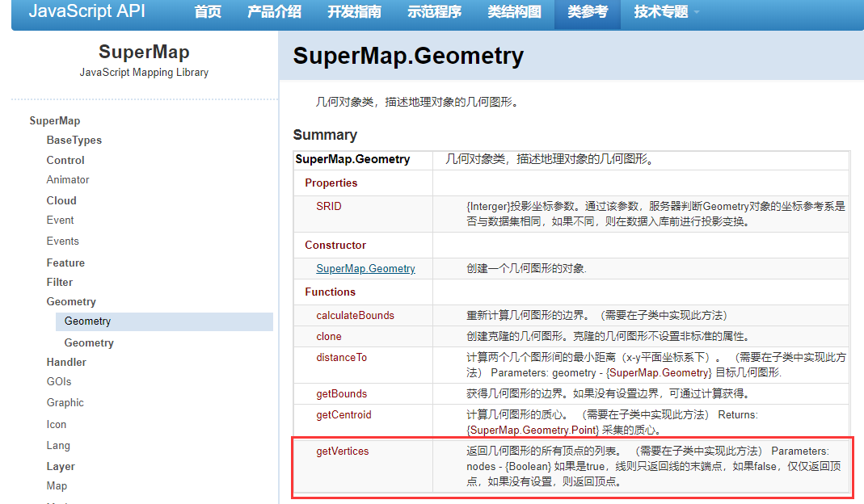
Task: Click the getCentroid description '计算几何图形的质心'
Action: 515,414
